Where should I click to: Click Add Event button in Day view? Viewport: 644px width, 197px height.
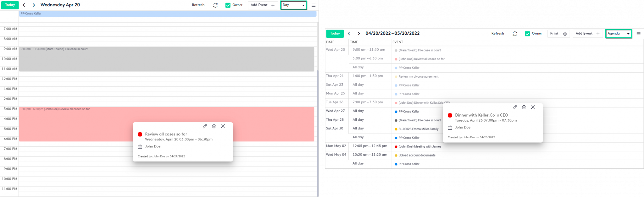tap(263, 5)
